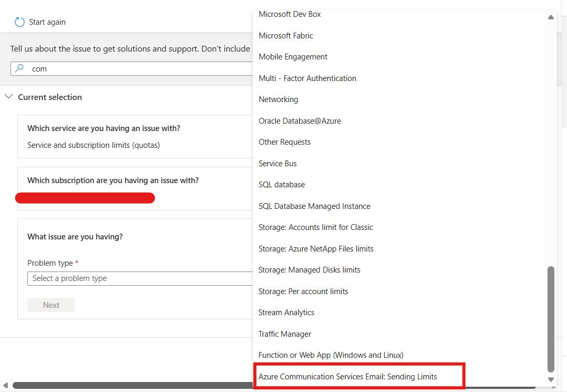Choose SQL database entry
567x392 pixels.
click(282, 185)
